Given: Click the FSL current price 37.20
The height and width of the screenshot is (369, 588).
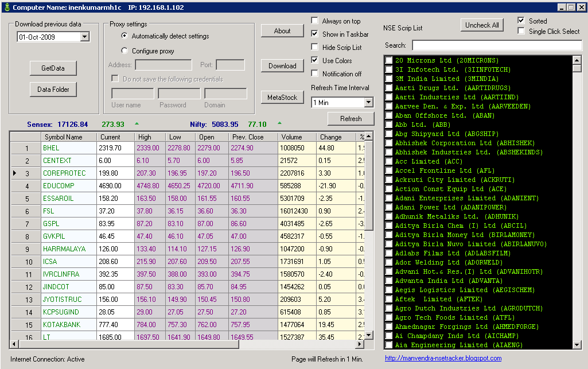Looking at the screenshot, I should pyautogui.click(x=115, y=211).
